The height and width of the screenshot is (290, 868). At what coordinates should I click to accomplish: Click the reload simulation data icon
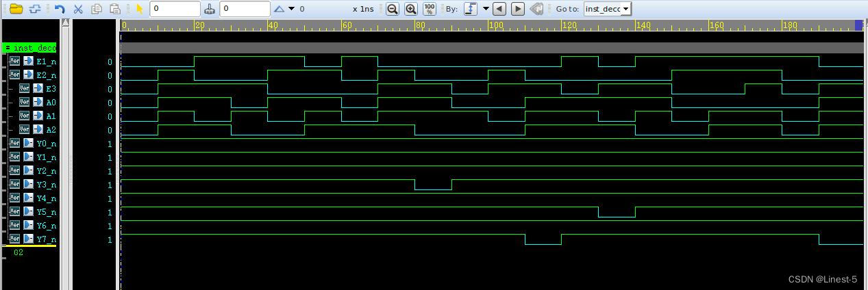pos(35,9)
